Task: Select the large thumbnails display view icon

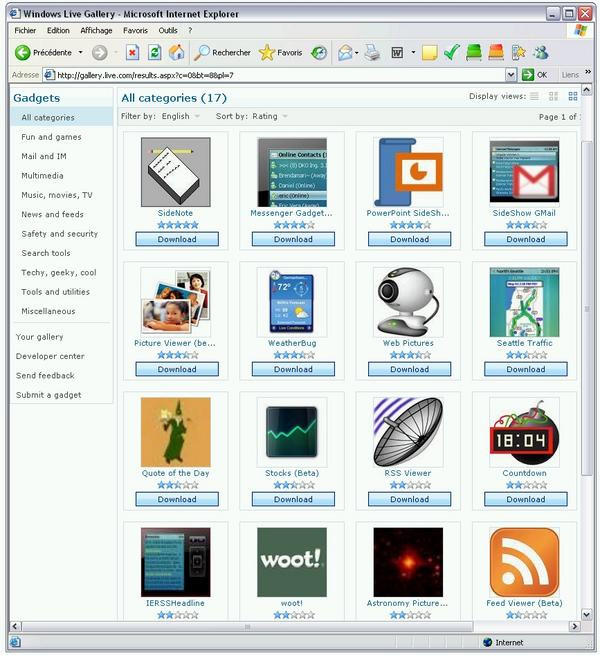Action: (573, 96)
